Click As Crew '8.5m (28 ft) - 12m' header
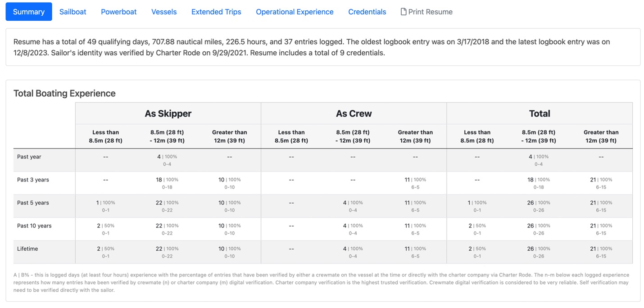 coord(353,136)
